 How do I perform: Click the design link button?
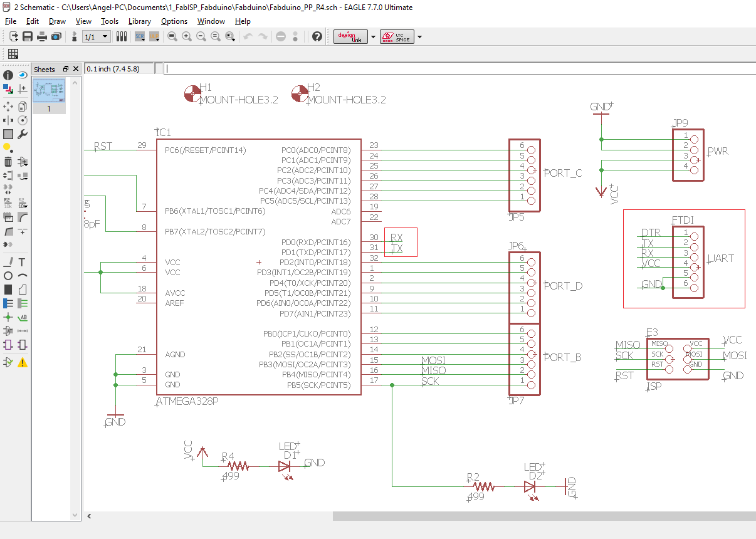tap(351, 37)
